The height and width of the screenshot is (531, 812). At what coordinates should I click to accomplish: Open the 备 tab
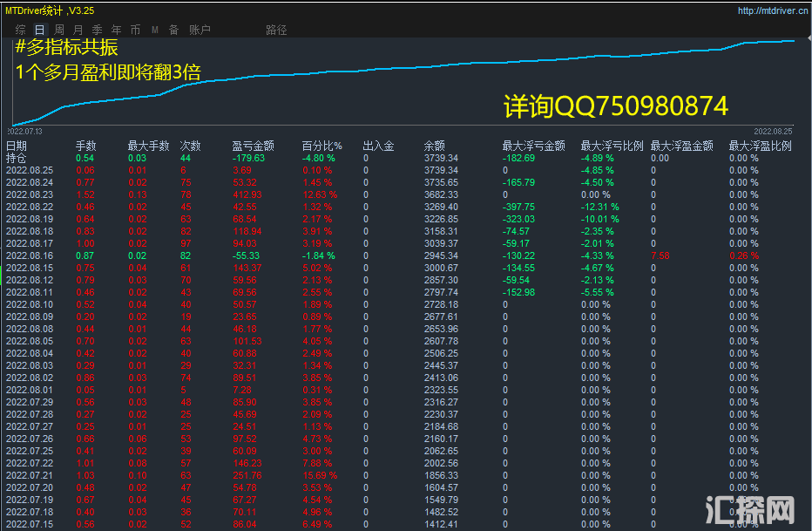[x=173, y=30]
